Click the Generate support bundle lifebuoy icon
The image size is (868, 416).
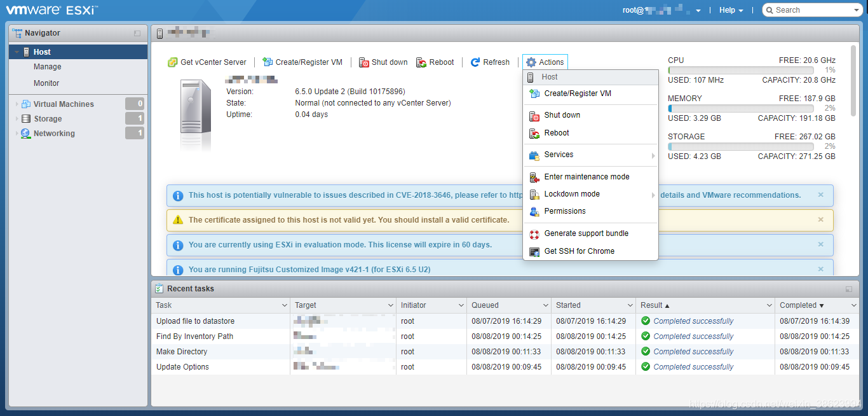pos(534,234)
